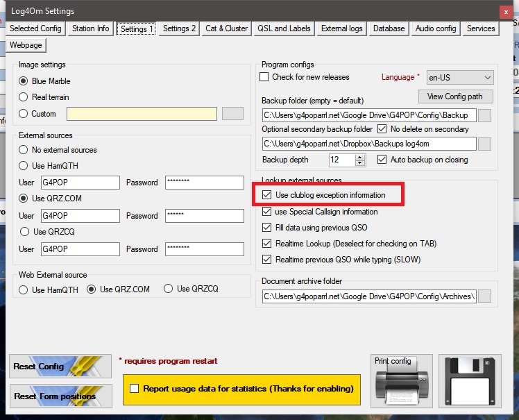
Task: Click QRZ.COM Password field
Action: point(205,216)
